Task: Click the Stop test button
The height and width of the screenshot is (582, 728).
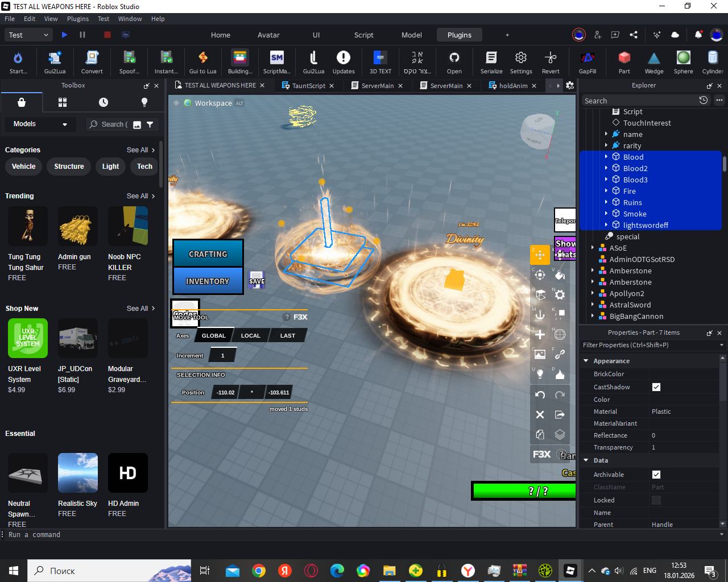Action: [x=107, y=35]
